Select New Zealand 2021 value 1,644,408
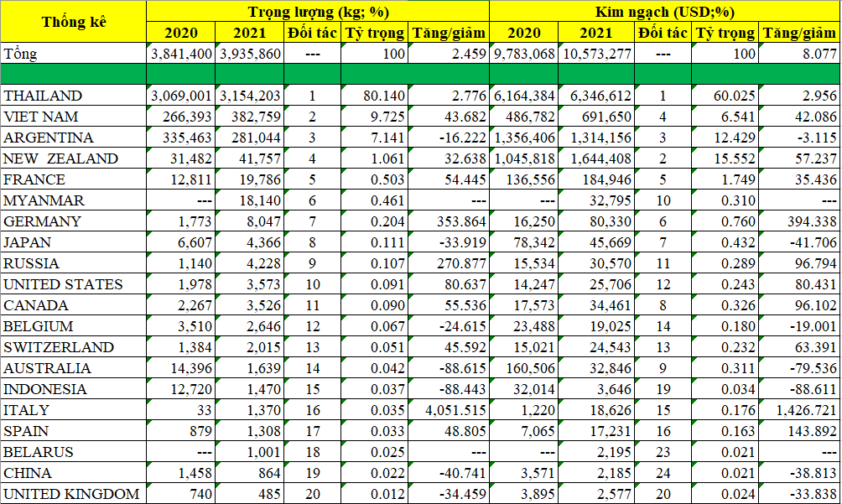The width and height of the screenshot is (842, 504). 596,158
